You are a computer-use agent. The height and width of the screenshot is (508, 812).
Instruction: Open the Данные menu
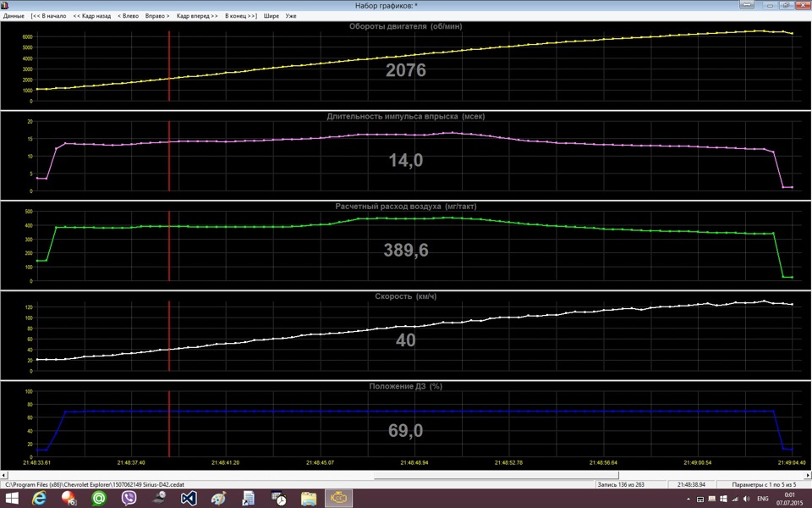click(14, 16)
